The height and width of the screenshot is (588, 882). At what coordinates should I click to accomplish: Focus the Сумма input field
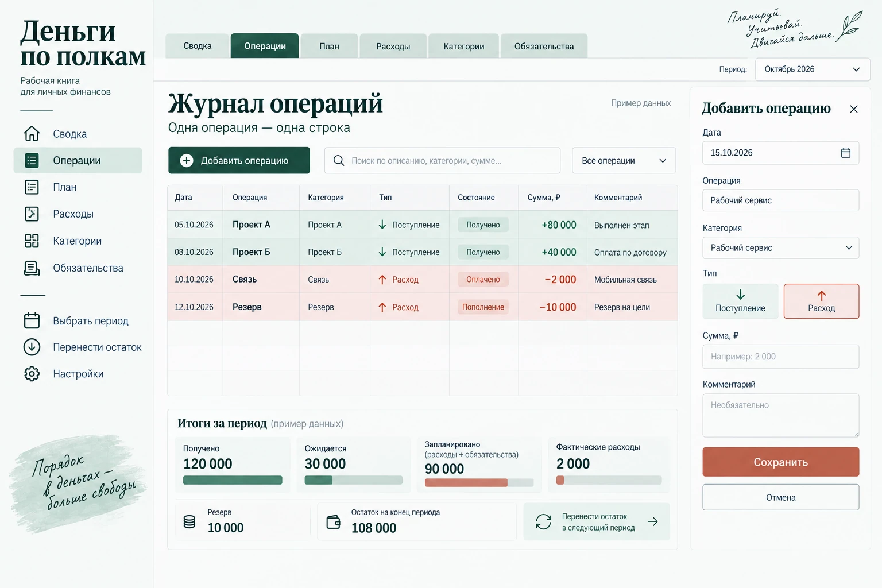pos(780,357)
